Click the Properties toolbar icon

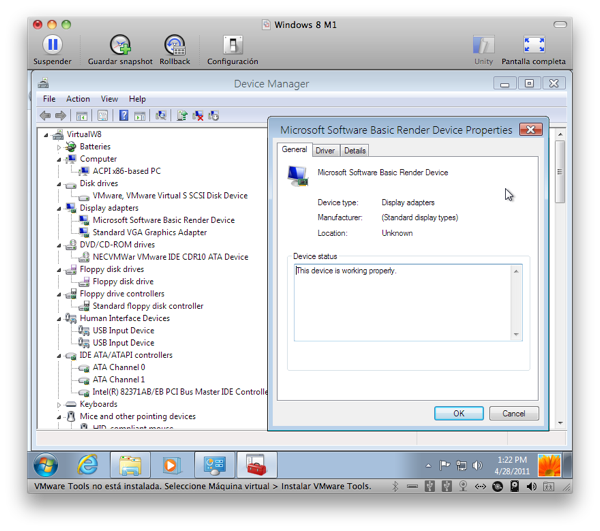coord(102,116)
